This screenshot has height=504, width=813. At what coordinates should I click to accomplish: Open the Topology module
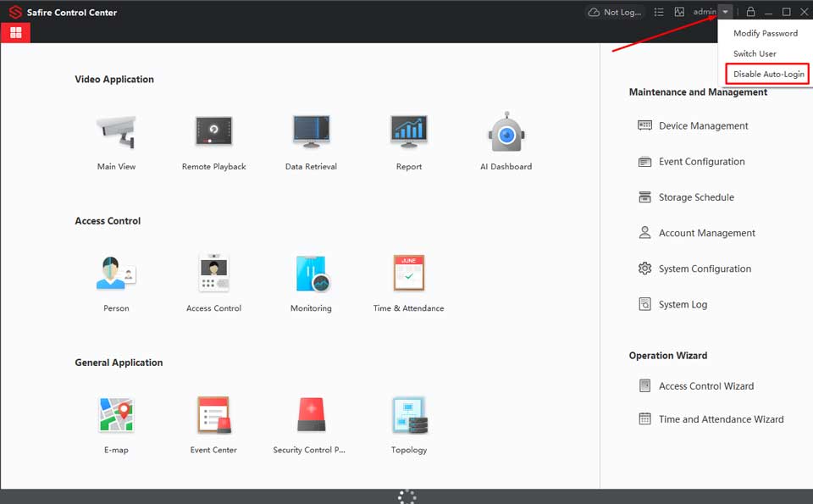[409, 416]
